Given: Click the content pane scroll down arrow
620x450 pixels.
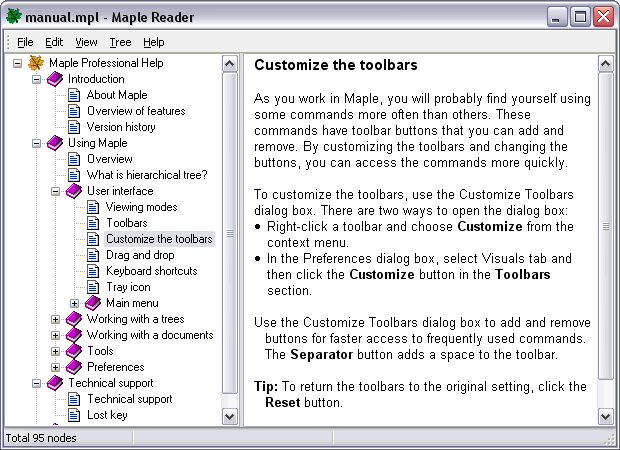Looking at the screenshot, I should pyautogui.click(x=605, y=416).
